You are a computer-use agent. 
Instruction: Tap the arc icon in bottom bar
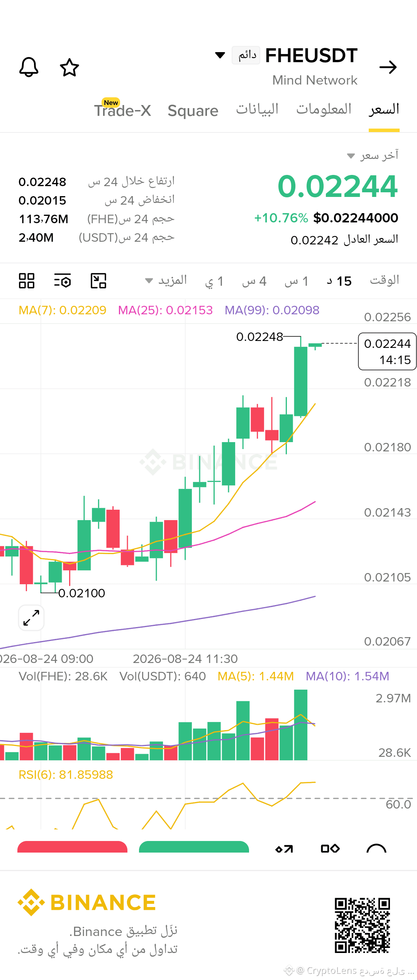coord(376,848)
